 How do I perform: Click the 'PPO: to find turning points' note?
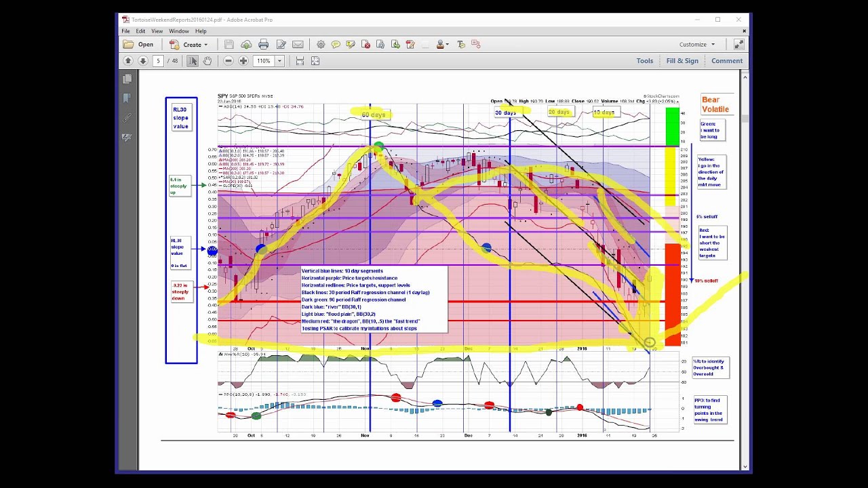[x=709, y=410]
